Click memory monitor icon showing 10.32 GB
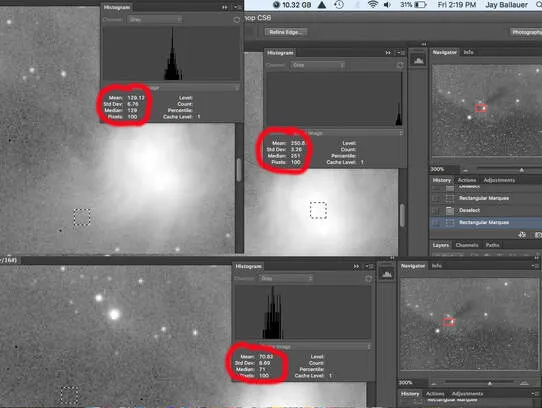 tap(276, 5)
